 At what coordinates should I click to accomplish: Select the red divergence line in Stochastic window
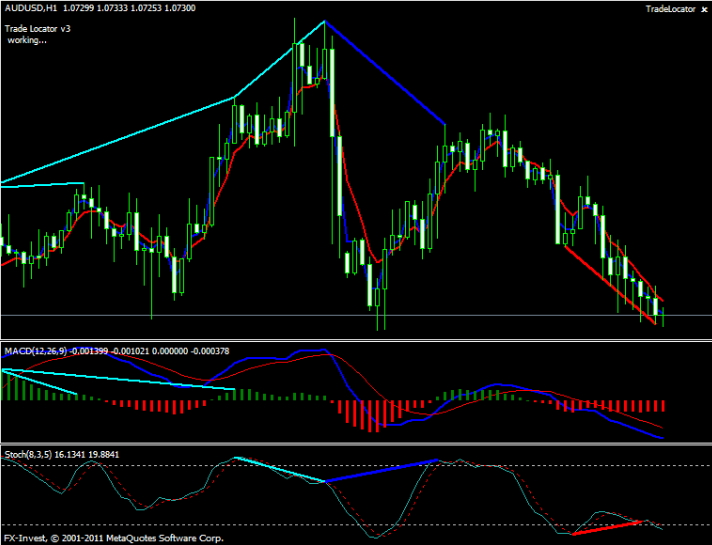(x=608, y=528)
